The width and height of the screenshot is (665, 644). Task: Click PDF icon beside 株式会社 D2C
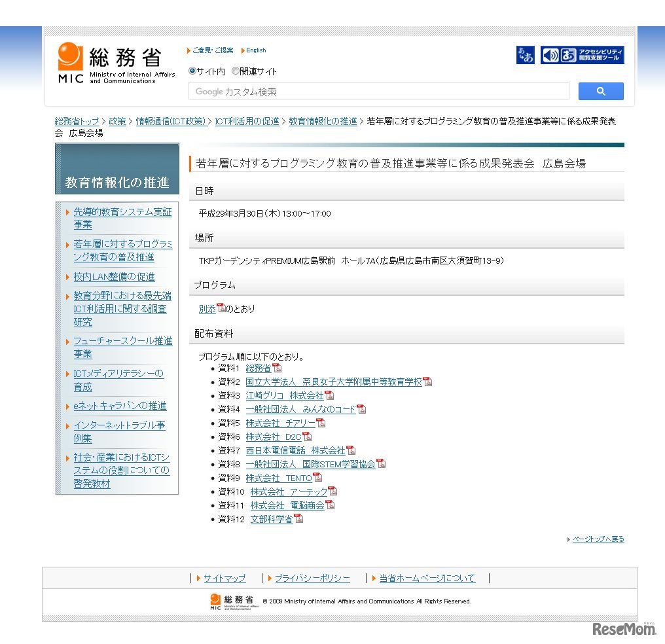pos(307,437)
